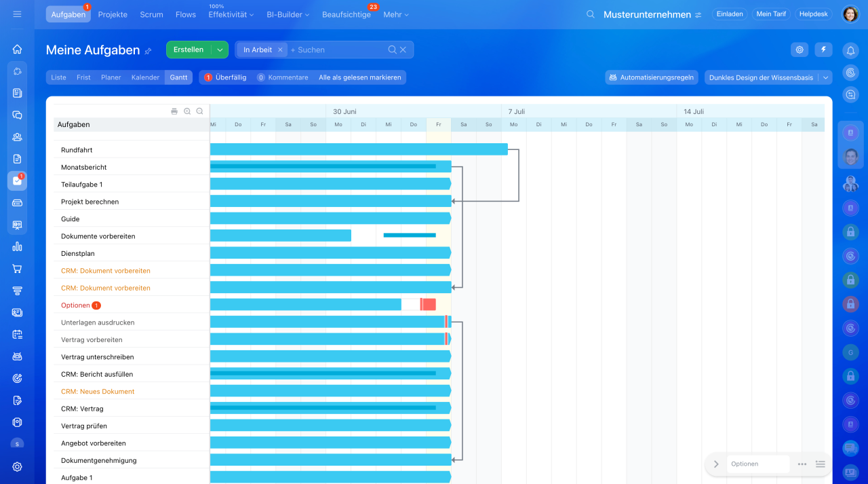Click the green Erstellen button
The width and height of the screenshot is (868, 484).
click(x=189, y=50)
